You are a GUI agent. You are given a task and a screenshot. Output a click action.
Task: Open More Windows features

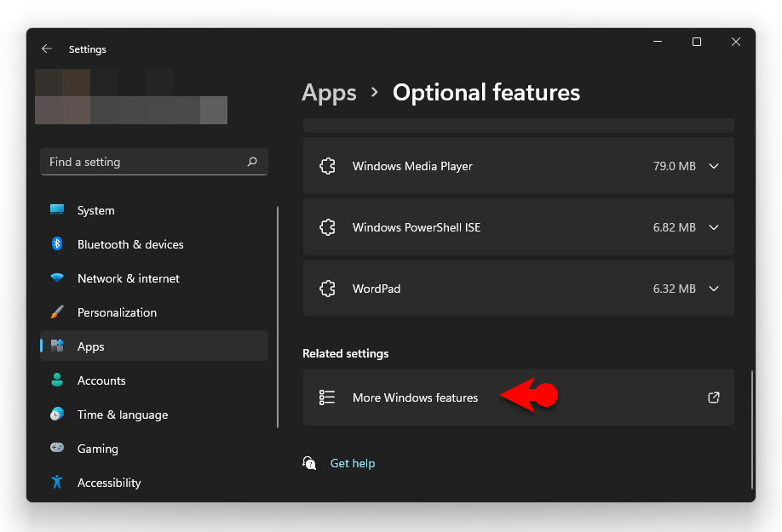click(518, 398)
